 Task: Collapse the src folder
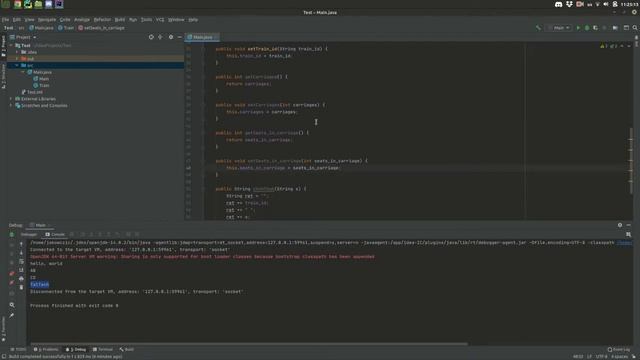pyautogui.click(x=17, y=65)
